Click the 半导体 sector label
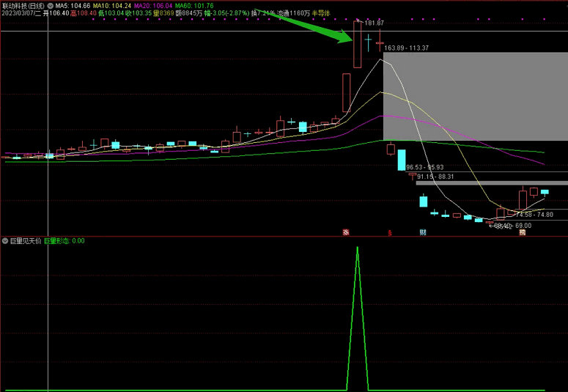The width and height of the screenshot is (568, 392). [321, 13]
